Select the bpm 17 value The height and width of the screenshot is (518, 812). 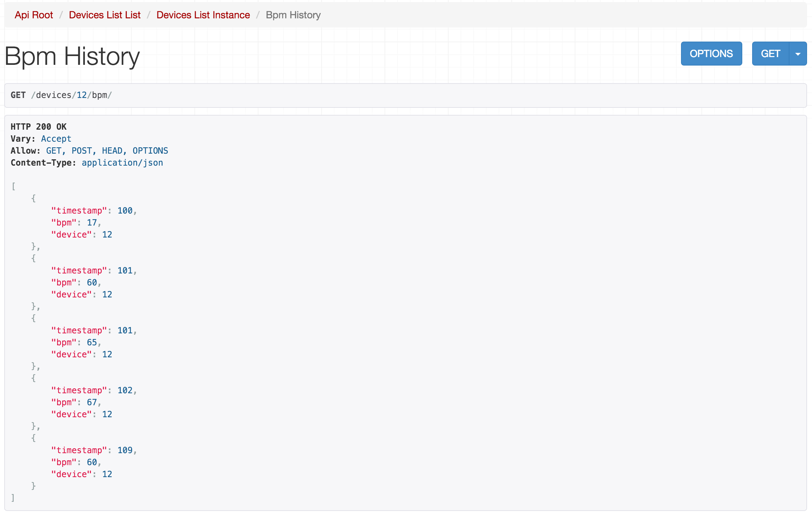point(92,223)
